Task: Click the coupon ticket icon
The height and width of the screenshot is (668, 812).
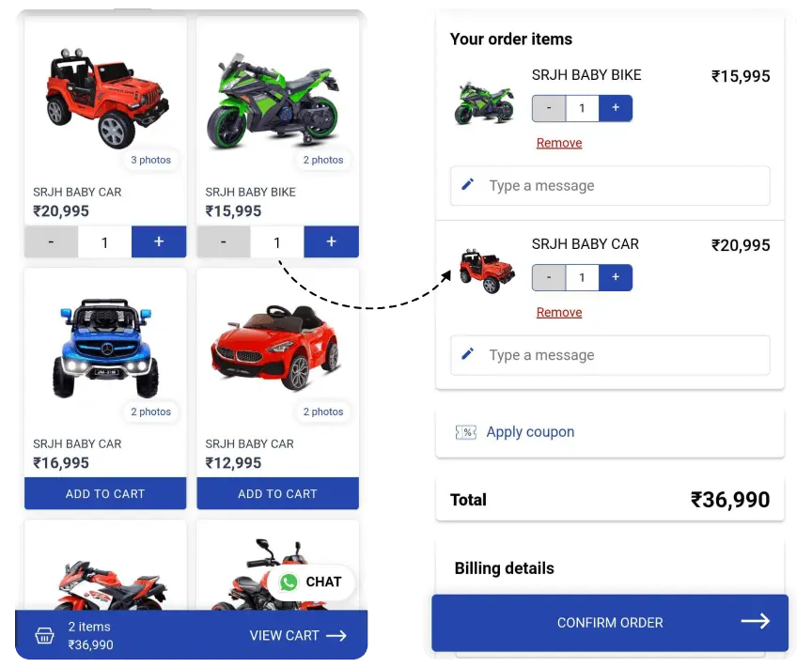Action: [x=465, y=432]
